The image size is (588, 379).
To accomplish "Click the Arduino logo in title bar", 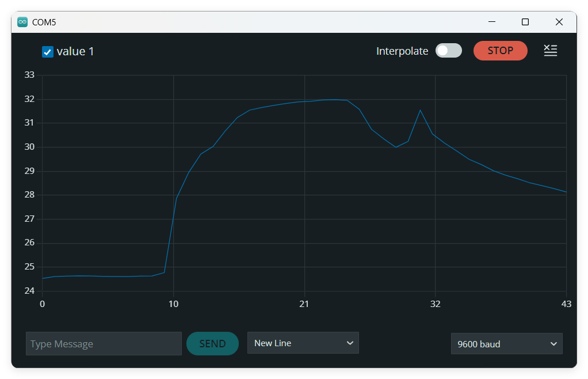I will [22, 22].
